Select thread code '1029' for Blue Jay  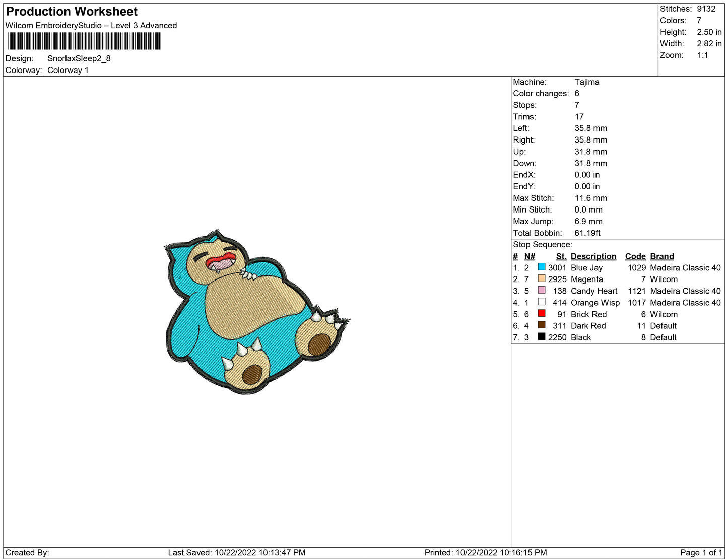pos(637,268)
